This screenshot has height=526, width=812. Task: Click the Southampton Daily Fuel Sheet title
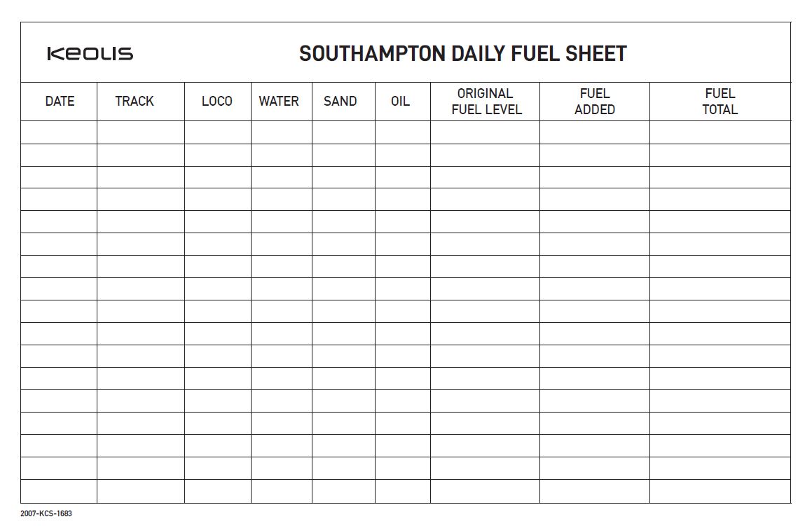click(462, 54)
